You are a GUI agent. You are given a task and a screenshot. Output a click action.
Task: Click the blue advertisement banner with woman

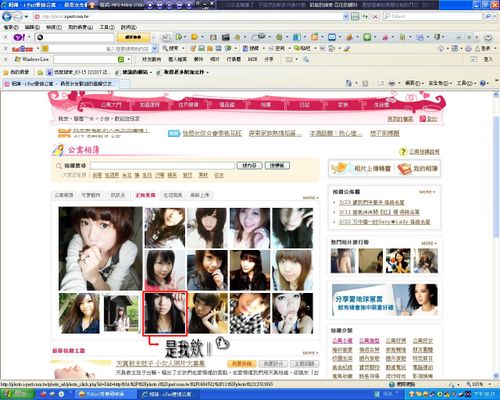click(x=385, y=300)
